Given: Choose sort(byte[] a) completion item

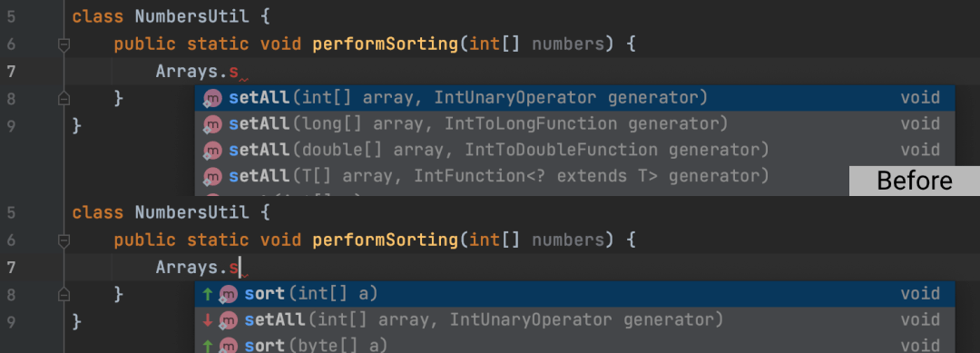Looking at the screenshot, I should (x=575, y=345).
